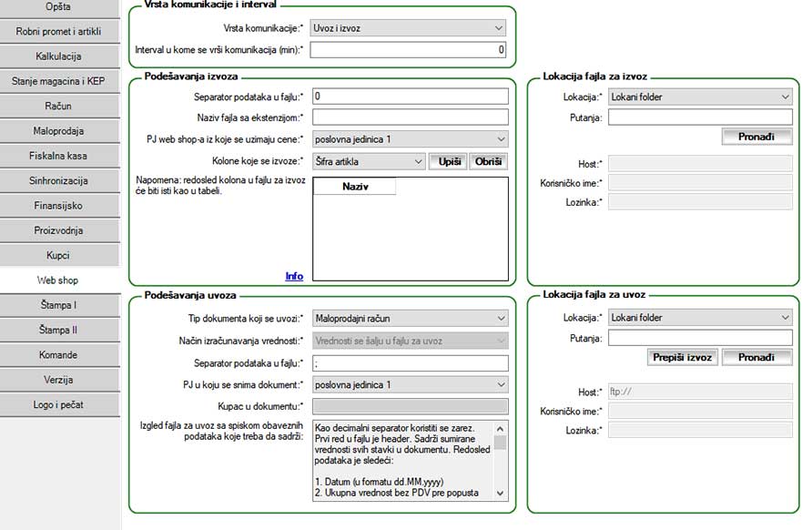Click import Separator podataka u fajlu field
The image size is (812, 530).
[x=411, y=363]
